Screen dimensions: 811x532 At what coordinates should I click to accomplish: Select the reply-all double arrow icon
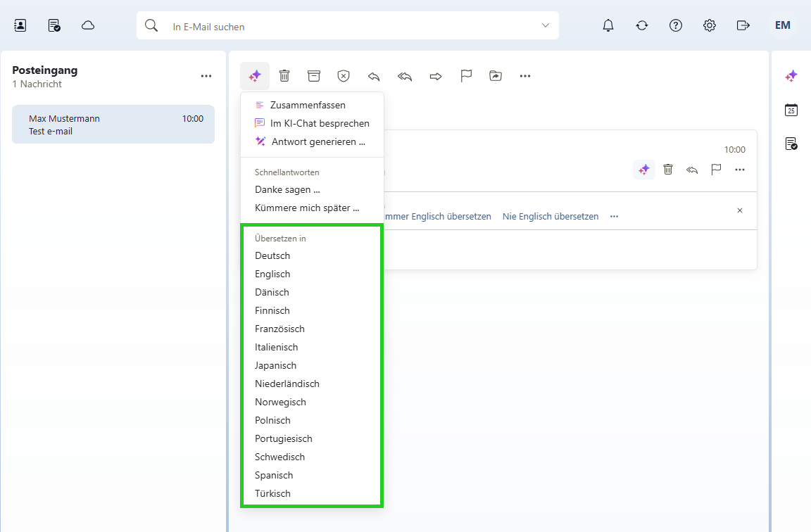point(404,75)
